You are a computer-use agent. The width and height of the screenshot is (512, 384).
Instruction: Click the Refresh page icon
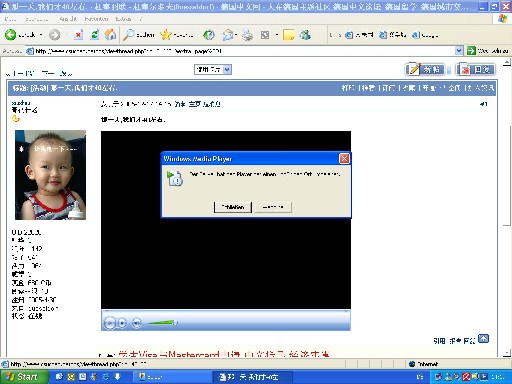(95, 35)
